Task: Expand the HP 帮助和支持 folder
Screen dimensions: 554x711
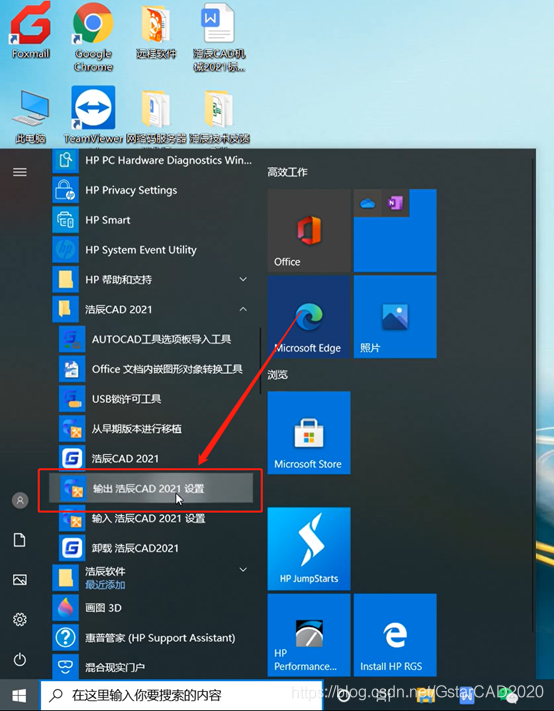Action: coord(154,279)
